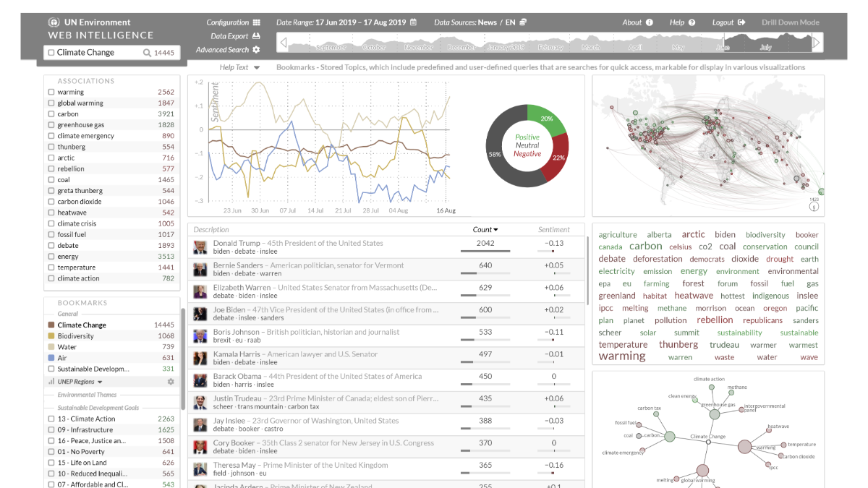The width and height of the screenshot is (868, 488).
Task: Click the map zoom indicator circle
Action: 814,207
